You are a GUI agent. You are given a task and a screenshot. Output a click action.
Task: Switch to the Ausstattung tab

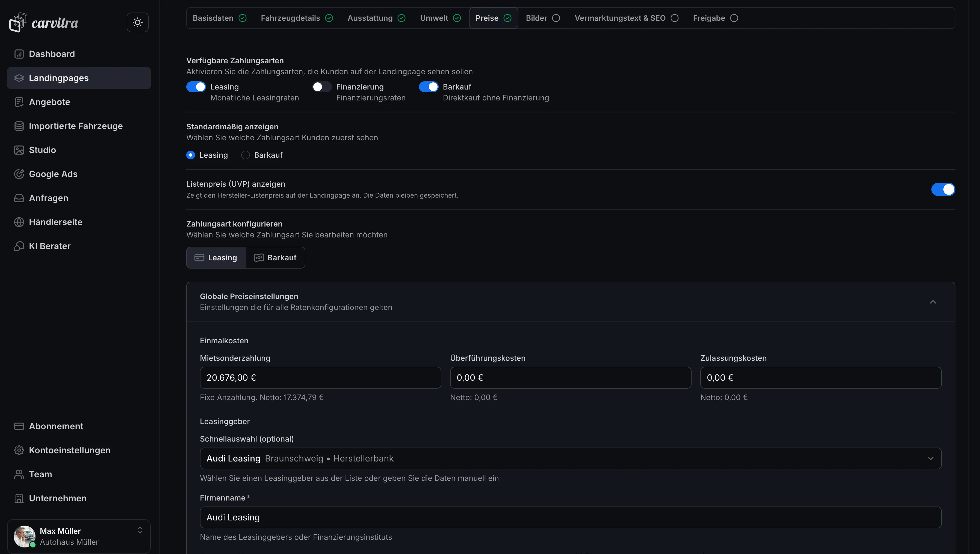[x=377, y=18]
